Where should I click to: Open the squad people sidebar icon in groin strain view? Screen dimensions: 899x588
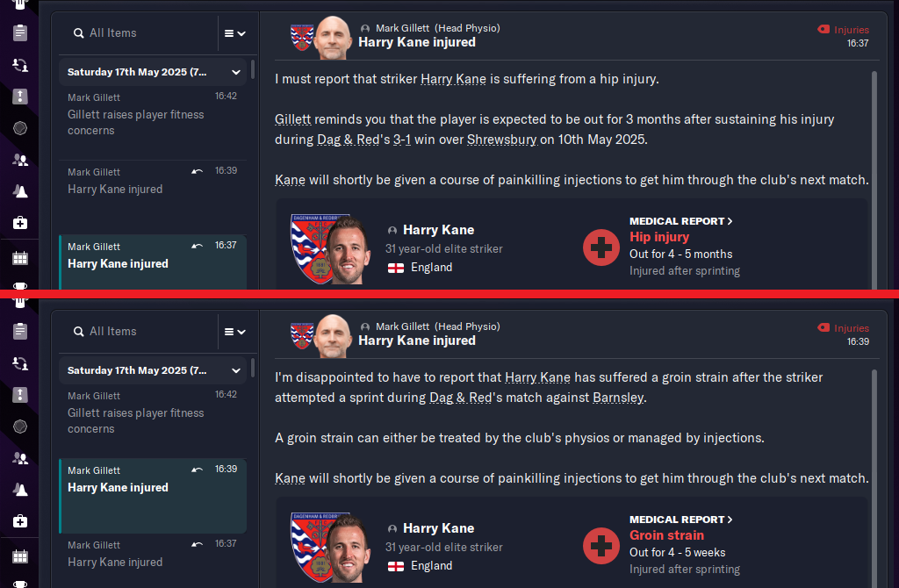coord(20,458)
